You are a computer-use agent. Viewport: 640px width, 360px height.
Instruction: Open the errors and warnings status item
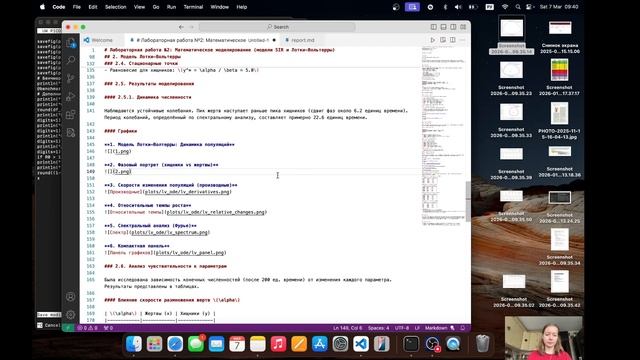(x=87, y=328)
